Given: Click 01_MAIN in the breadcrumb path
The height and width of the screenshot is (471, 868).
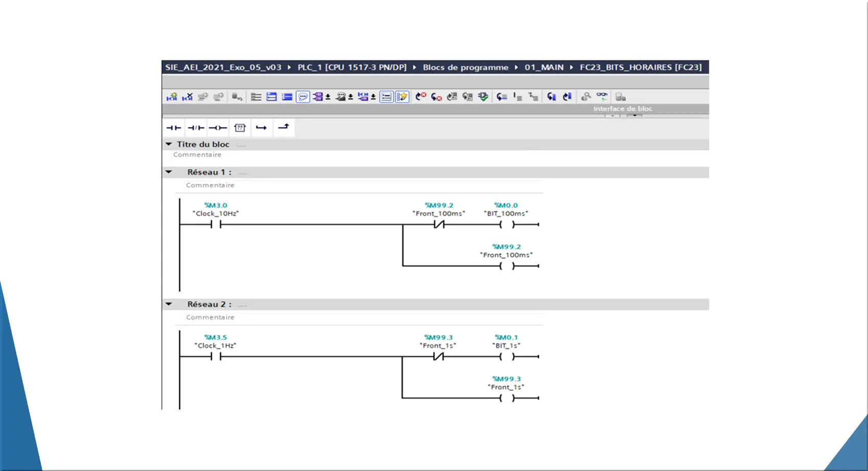Looking at the screenshot, I should [544, 67].
